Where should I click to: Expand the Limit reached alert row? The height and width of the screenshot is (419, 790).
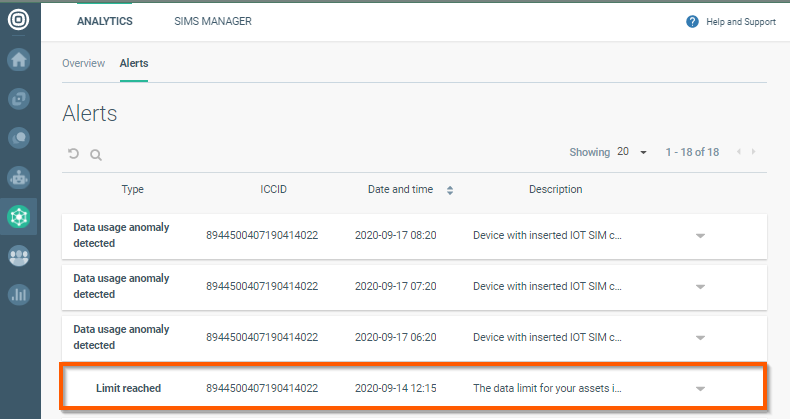point(700,388)
